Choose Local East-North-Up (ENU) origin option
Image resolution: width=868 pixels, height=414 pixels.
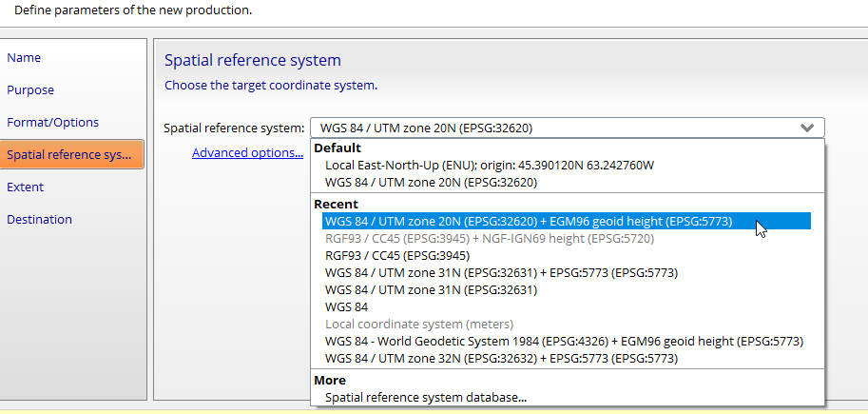(x=490, y=166)
